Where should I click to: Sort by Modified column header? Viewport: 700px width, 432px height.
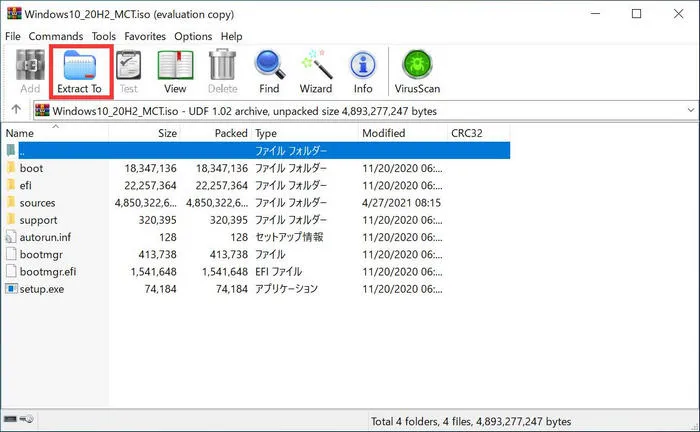tap(403, 133)
